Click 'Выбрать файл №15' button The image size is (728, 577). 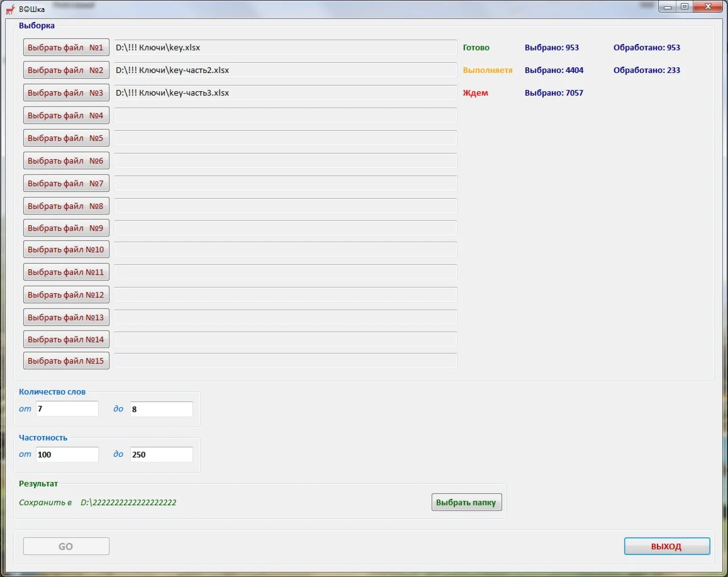point(66,361)
